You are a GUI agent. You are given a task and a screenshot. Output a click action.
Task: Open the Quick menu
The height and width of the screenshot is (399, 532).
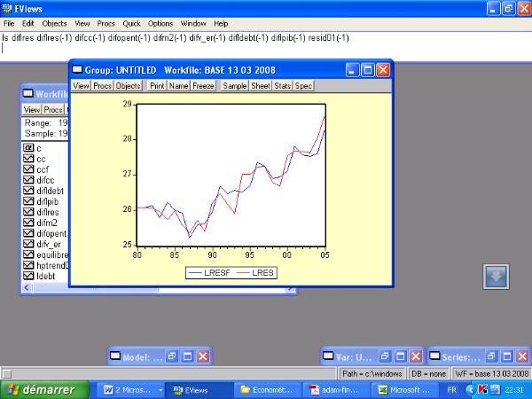[132, 23]
